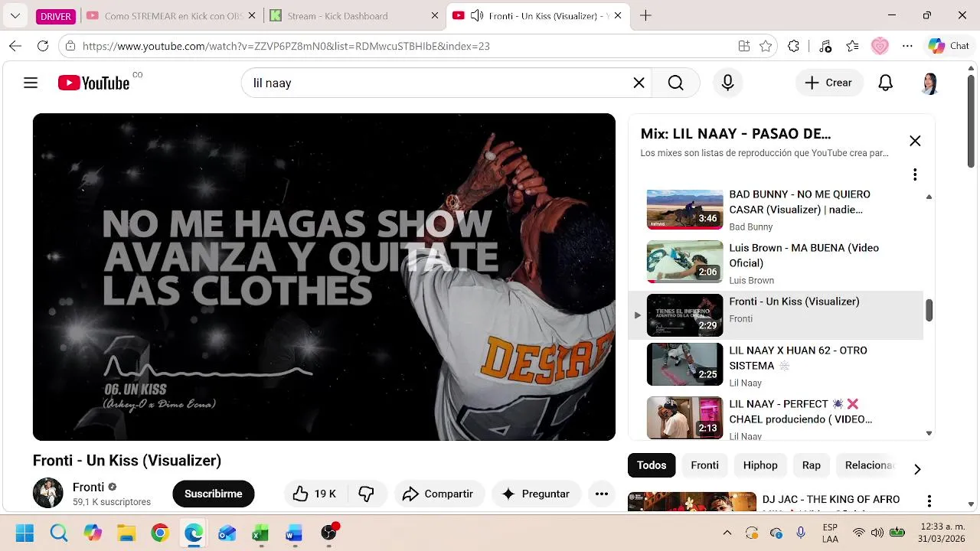Viewport: 980px width, 551px height.
Task: Open Google Chrome from the taskbar
Action: coord(160,533)
